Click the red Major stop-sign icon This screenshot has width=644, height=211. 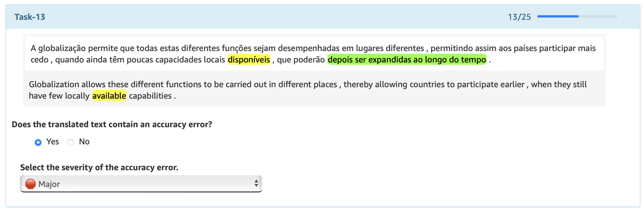pyautogui.click(x=31, y=184)
